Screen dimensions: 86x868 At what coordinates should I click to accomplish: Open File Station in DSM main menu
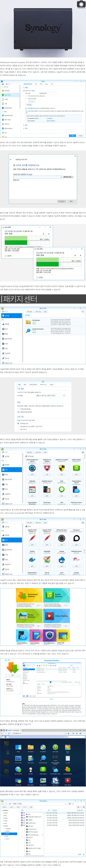tap(31, 748)
